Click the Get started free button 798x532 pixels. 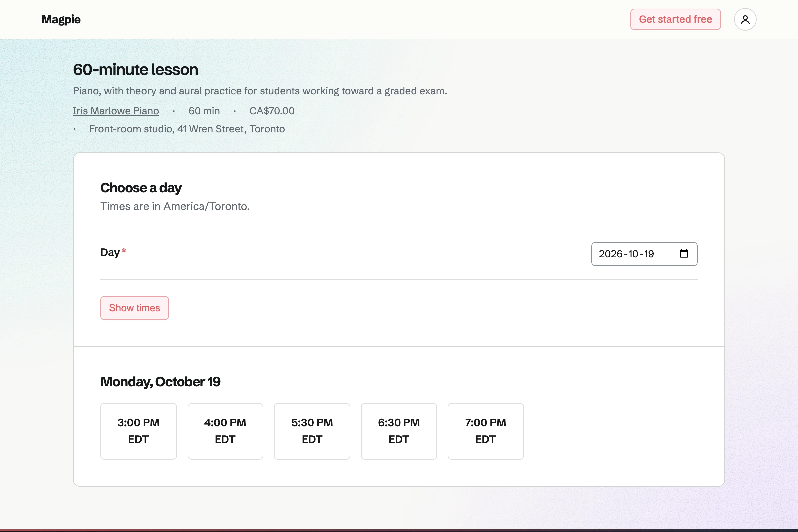click(675, 19)
